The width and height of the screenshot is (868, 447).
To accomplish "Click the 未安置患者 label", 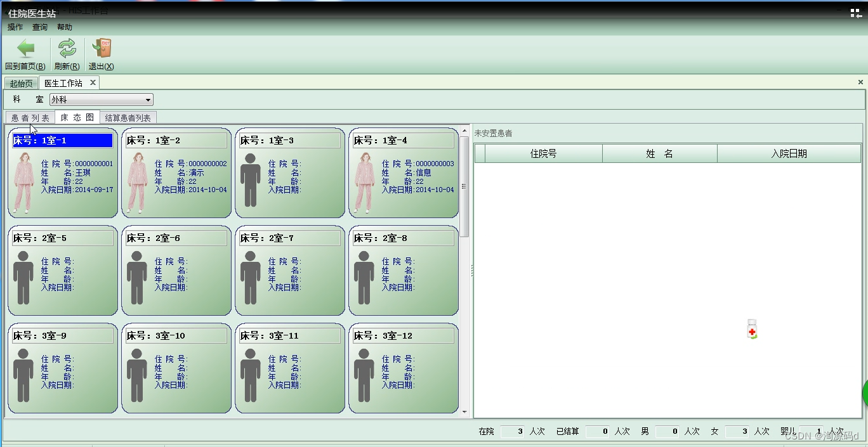I will [494, 133].
